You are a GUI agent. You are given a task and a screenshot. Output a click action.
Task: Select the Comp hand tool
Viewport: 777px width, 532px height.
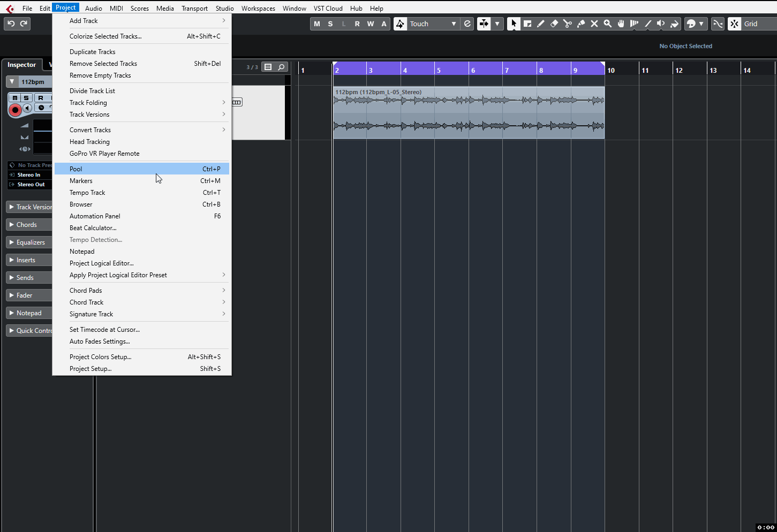tap(621, 24)
